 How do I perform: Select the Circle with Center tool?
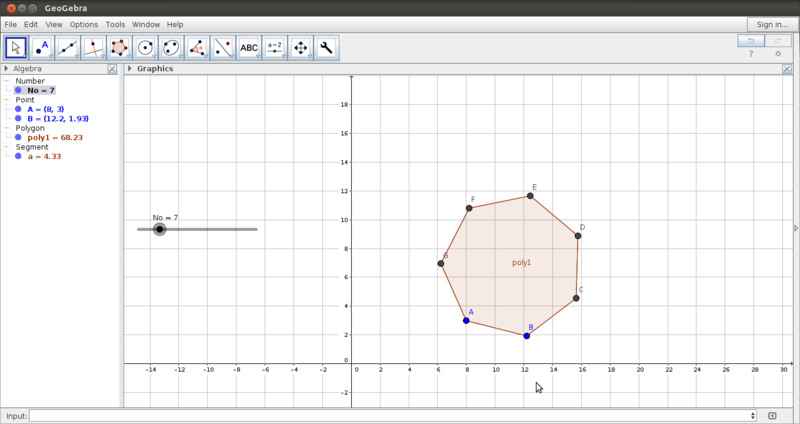coord(145,48)
